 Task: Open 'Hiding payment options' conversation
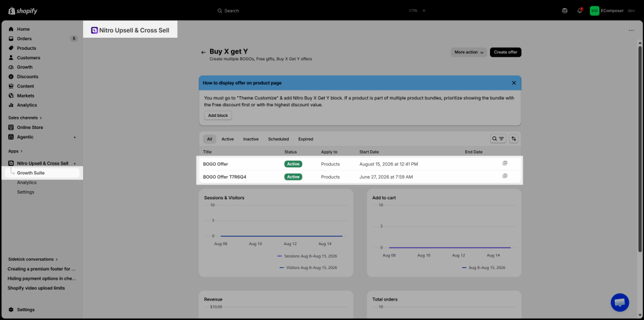tap(42, 279)
